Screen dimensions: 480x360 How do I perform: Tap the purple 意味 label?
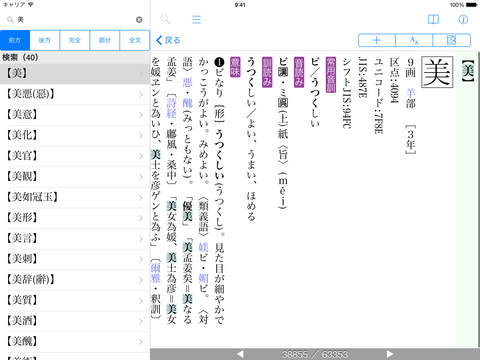click(x=235, y=67)
